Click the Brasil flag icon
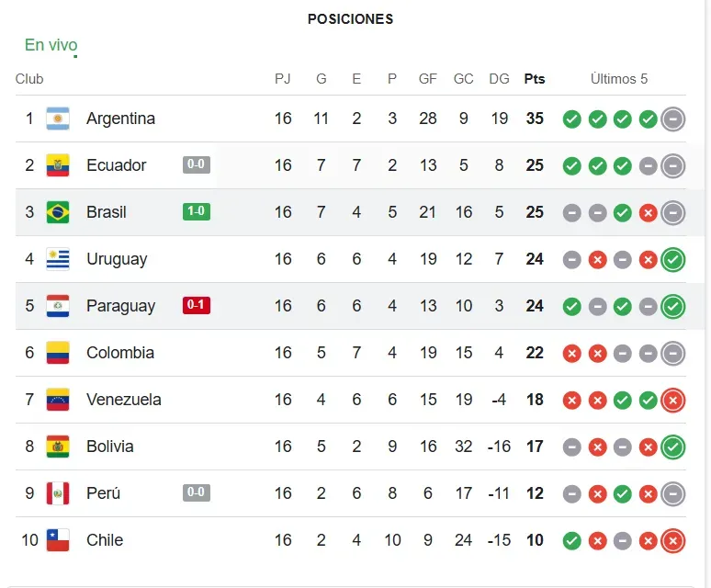The width and height of the screenshot is (711, 588). click(x=58, y=212)
